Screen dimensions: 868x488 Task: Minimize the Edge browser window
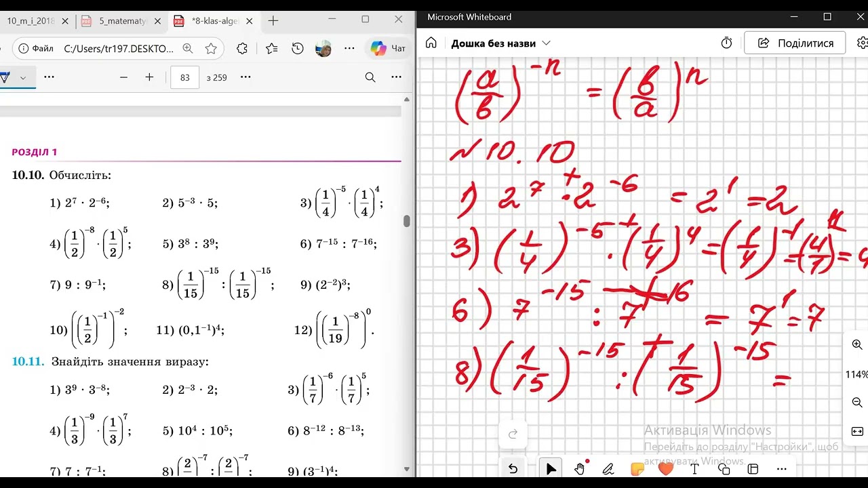(333, 19)
